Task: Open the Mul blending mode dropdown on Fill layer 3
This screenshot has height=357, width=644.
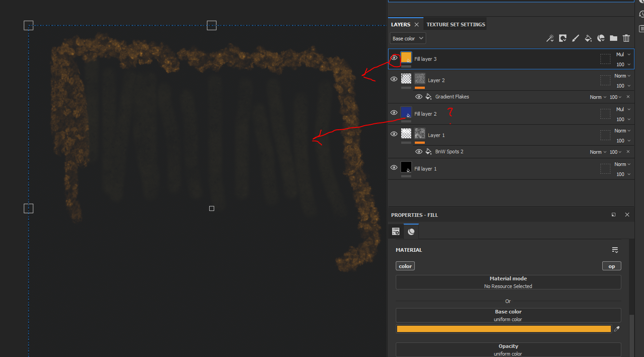Action: pyautogui.click(x=622, y=54)
